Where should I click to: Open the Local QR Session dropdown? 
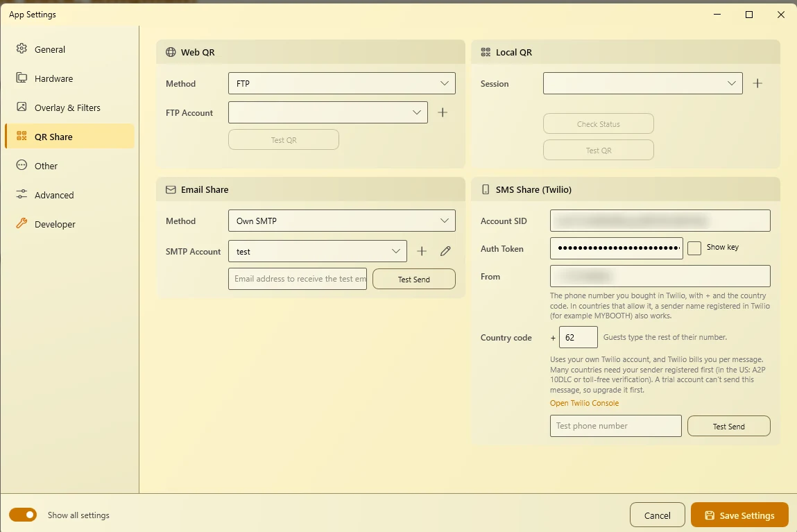[x=642, y=83]
